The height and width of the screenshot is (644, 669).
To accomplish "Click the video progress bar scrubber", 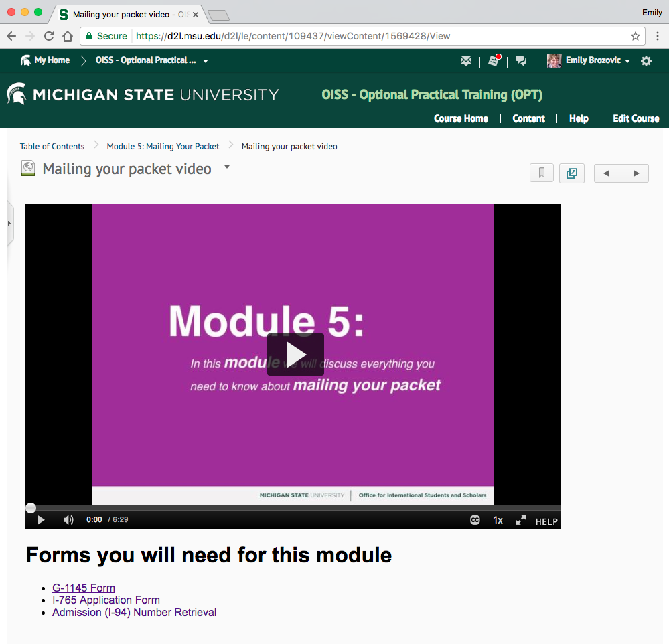I will (x=31, y=508).
